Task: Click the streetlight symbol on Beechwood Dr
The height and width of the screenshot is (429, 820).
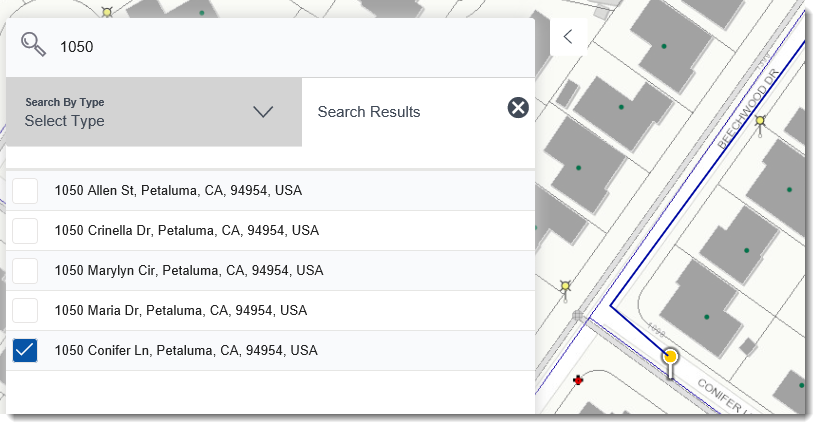Action: [760, 123]
